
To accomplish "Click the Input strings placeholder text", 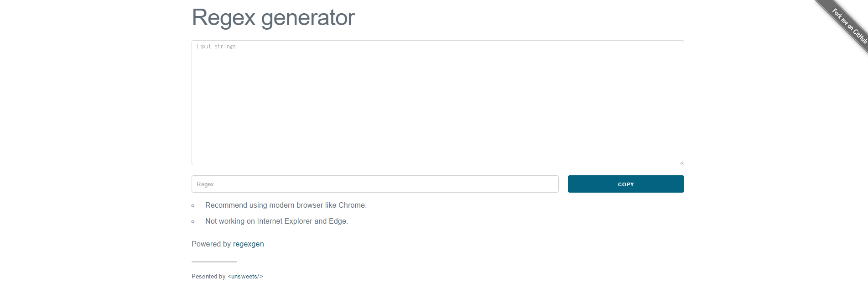I will tap(216, 46).
